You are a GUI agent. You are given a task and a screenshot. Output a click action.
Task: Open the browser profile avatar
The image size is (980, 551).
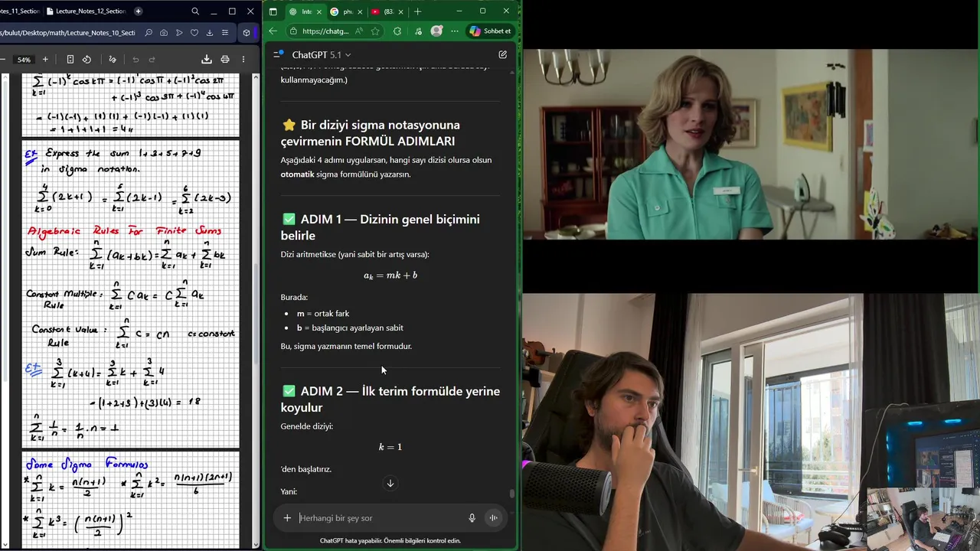pyautogui.click(x=436, y=31)
